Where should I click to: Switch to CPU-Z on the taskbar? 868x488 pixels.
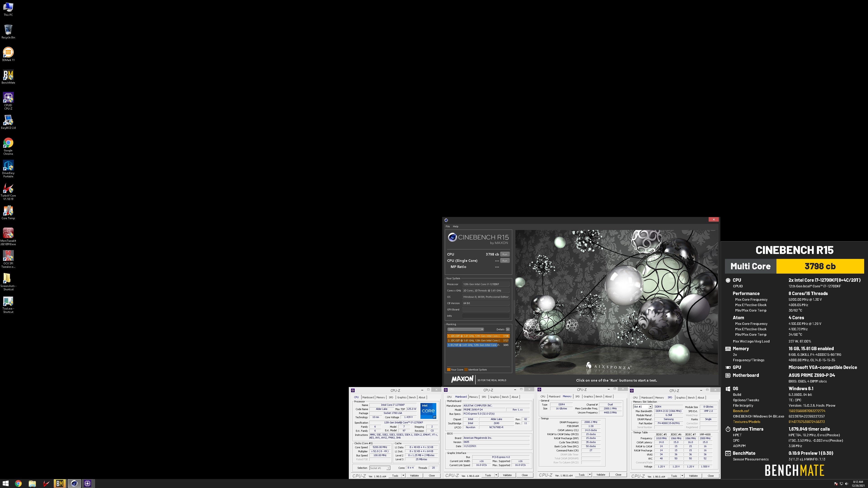(88, 483)
